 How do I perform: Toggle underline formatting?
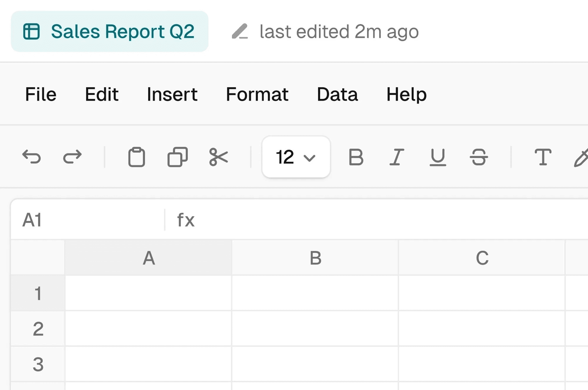(x=438, y=157)
